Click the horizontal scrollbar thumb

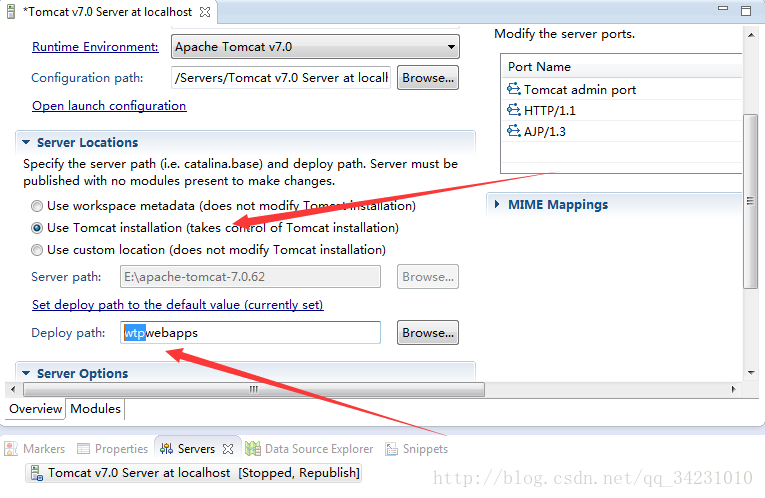coord(254,389)
